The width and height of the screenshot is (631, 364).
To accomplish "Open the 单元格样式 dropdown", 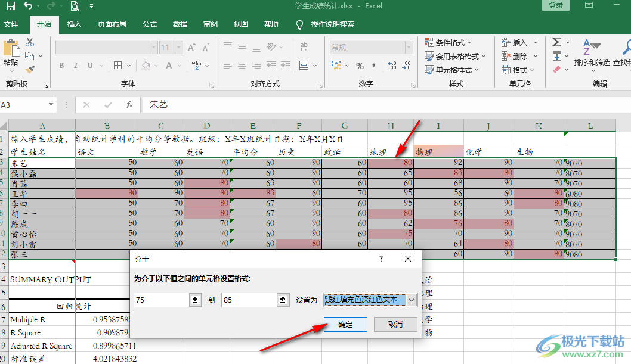I will tap(451, 70).
